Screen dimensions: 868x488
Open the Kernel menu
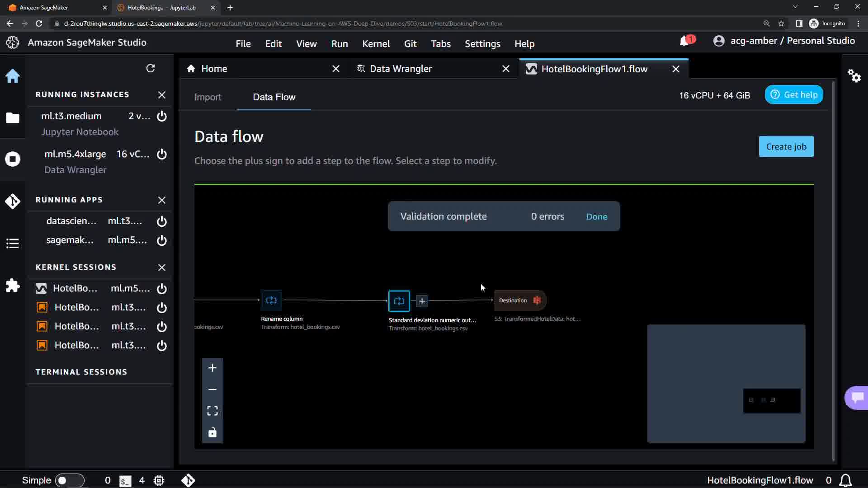(x=376, y=44)
